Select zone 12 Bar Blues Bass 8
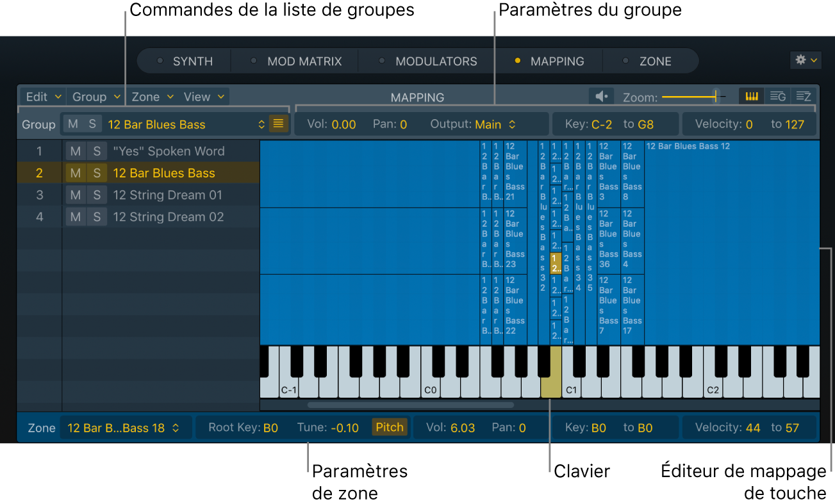This screenshot has width=835, height=504. [632, 174]
